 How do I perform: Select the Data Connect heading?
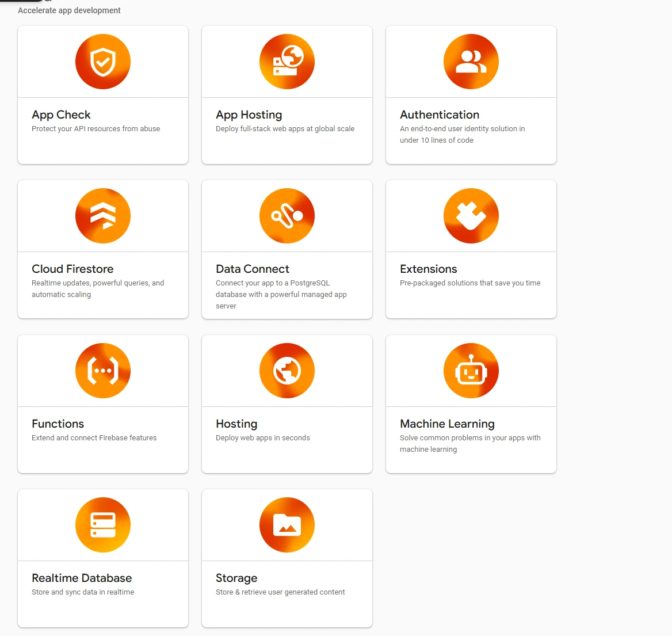pyautogui.click(x=253, y=269)
